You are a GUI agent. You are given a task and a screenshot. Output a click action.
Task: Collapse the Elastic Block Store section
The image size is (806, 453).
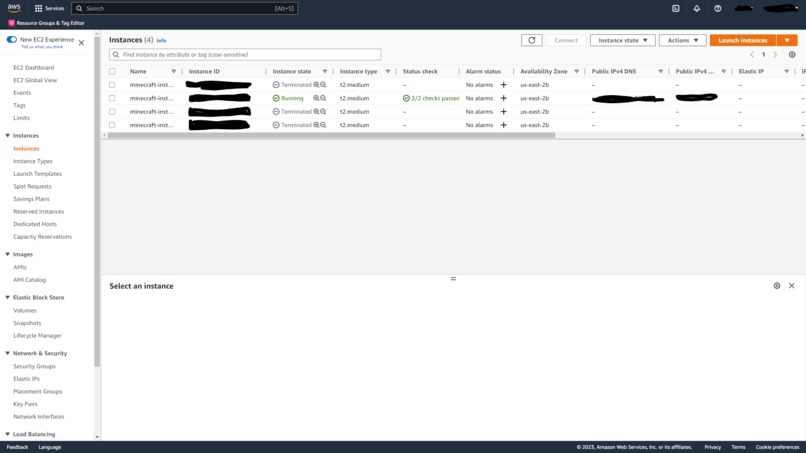7,298
